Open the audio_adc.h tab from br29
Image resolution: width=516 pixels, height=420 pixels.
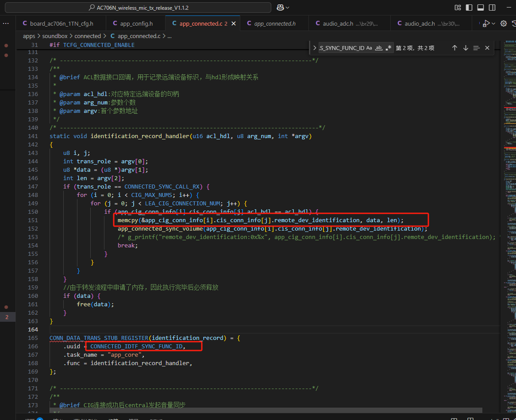350,24
